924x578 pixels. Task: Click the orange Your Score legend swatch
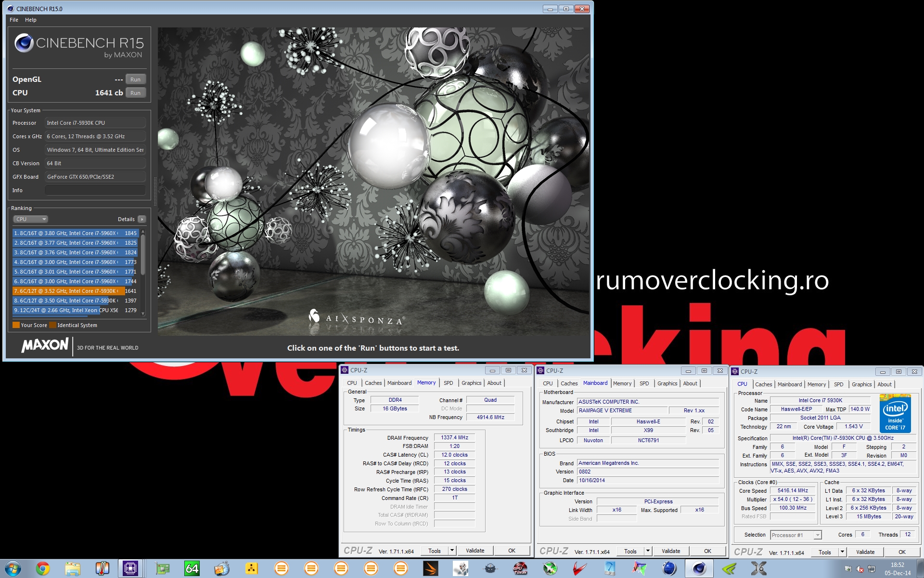[16, 325]
